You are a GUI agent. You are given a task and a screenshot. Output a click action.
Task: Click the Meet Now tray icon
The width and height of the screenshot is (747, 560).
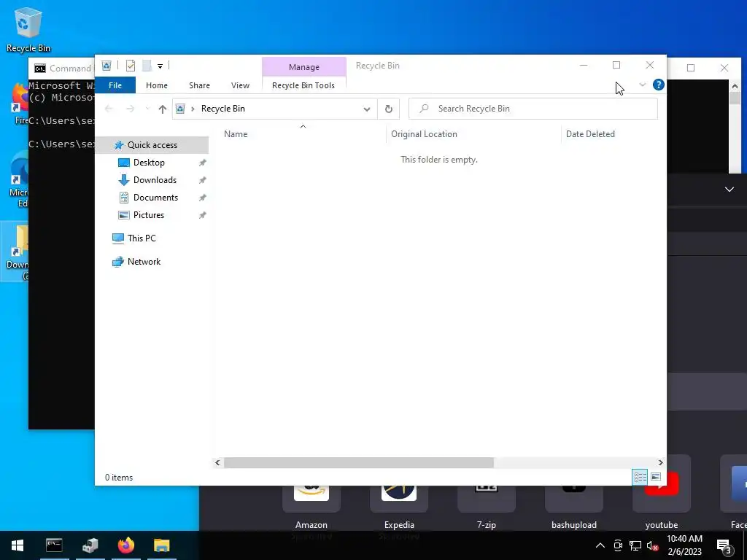pyautogui.click(x=618, y=545)
